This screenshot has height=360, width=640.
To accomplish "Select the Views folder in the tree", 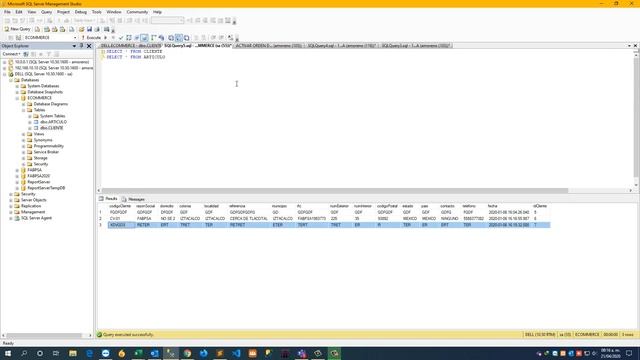I will pyautogui.click(x=39, y=134).
